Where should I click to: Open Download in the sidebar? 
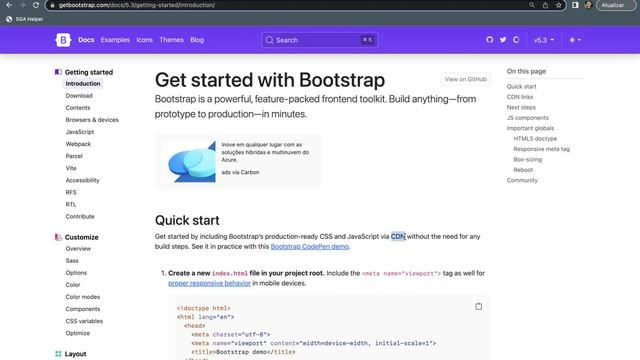79,96
